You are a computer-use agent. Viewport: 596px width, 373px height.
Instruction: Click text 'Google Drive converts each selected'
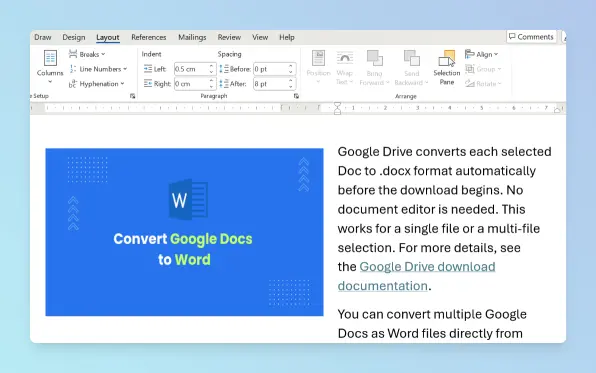tap(444, 152)
